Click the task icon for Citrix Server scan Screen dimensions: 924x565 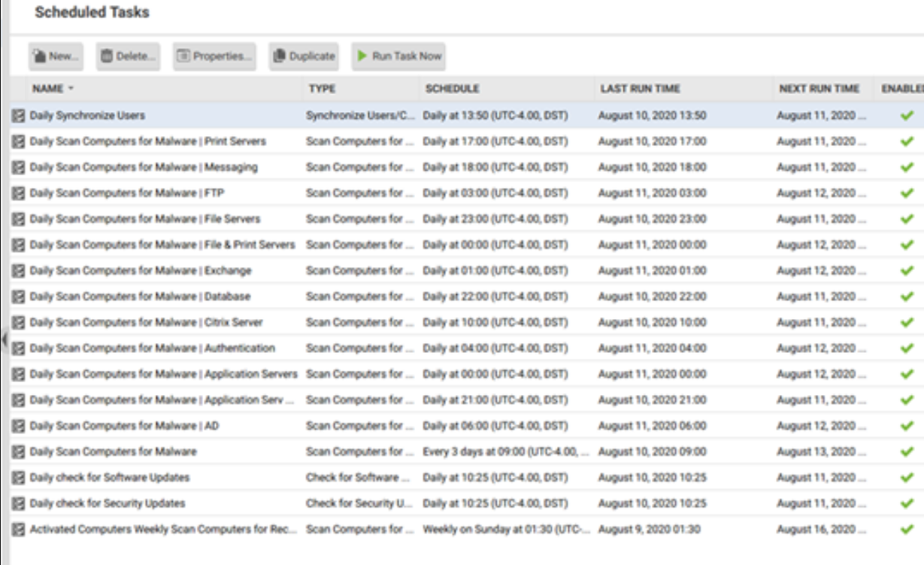click(x=19, y=322)
